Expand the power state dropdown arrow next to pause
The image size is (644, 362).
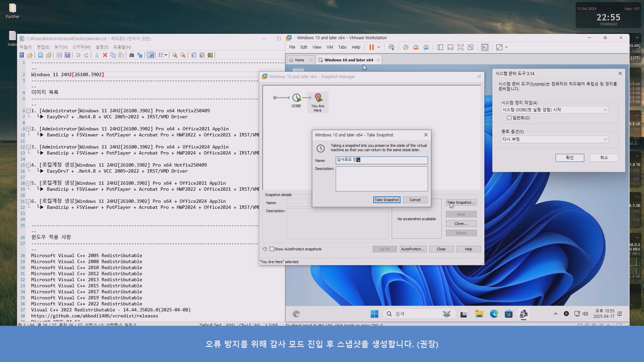[379, 47]
